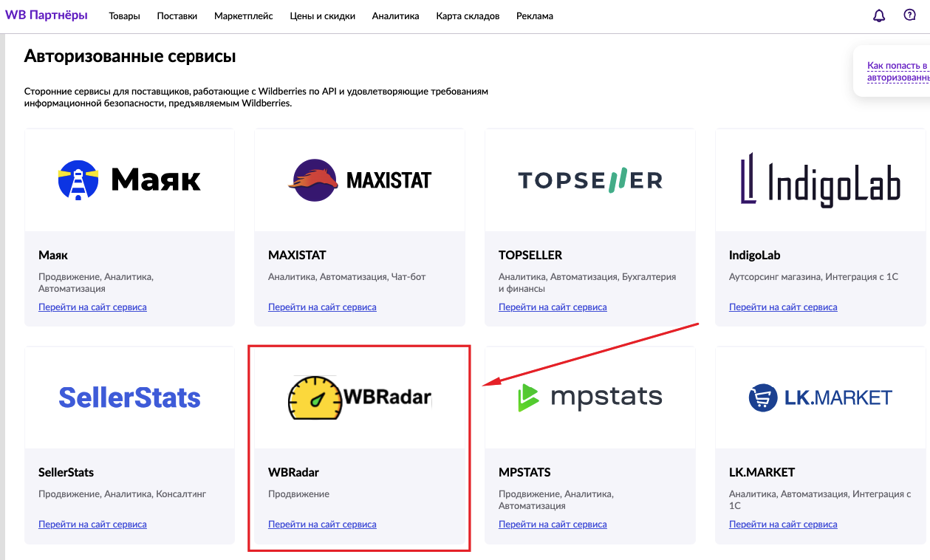Go to the Реклама section

coord(535,16)
